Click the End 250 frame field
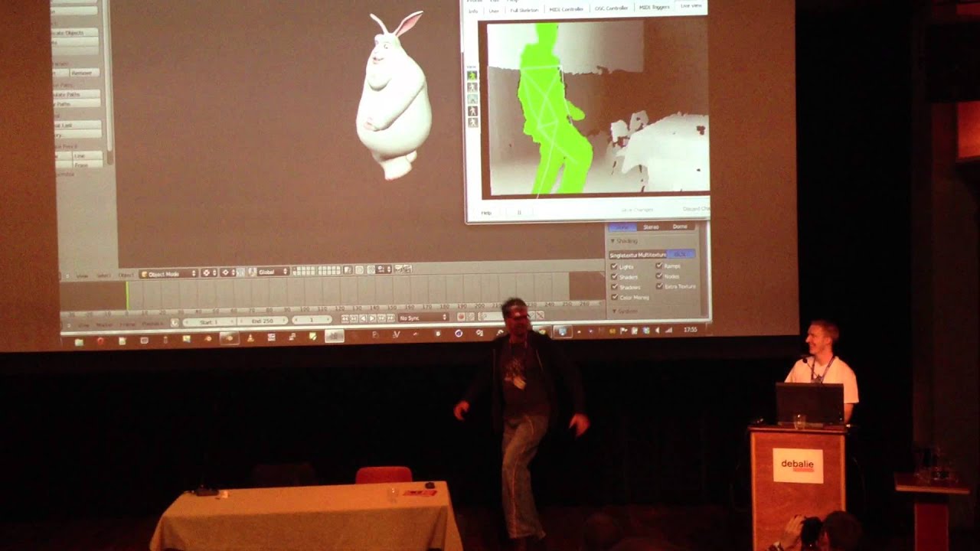This screenshot has width=980, height=551. point(262,321)
